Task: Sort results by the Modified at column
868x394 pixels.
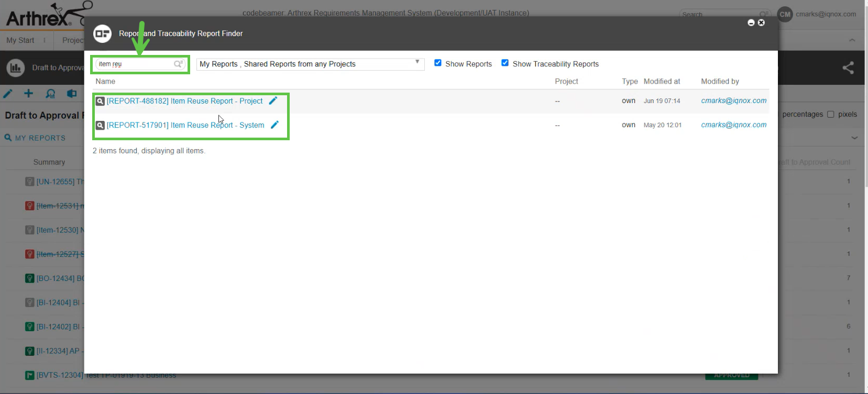Action: pos(662,81)
